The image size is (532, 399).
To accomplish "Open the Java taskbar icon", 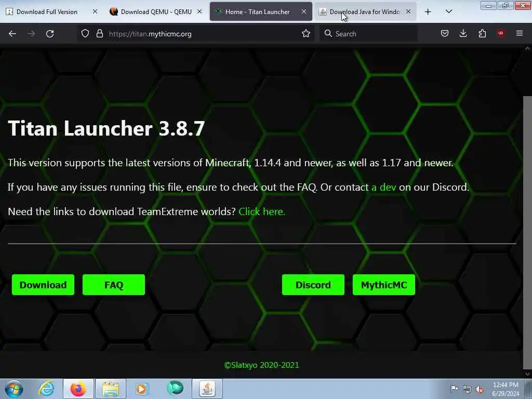I will pyautogui.click(x=207, y=389).
